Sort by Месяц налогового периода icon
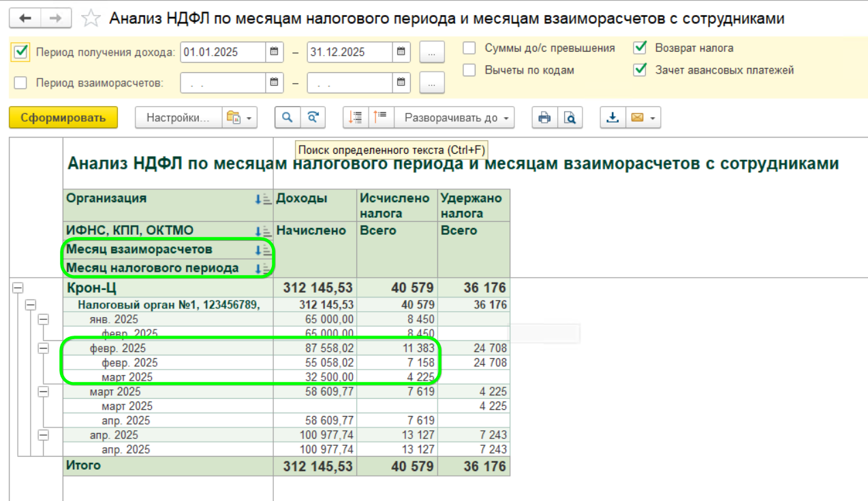Screen dimensions: 868x501 click(x=262, y=269)
